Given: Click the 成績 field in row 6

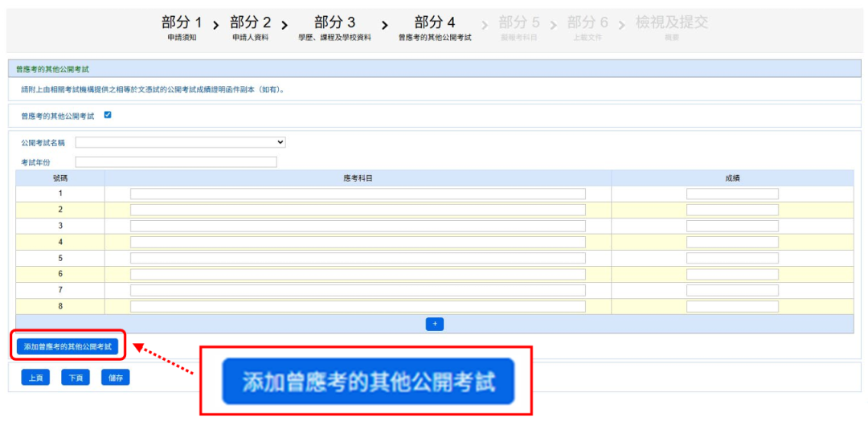Looking at the screenshot, I should (732, 274).
